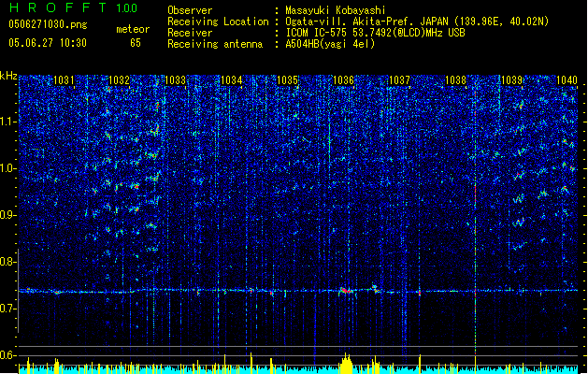
Task: Click the 1.1 kHz axis label
Action: pyautogui.click(x=7, y=122)
